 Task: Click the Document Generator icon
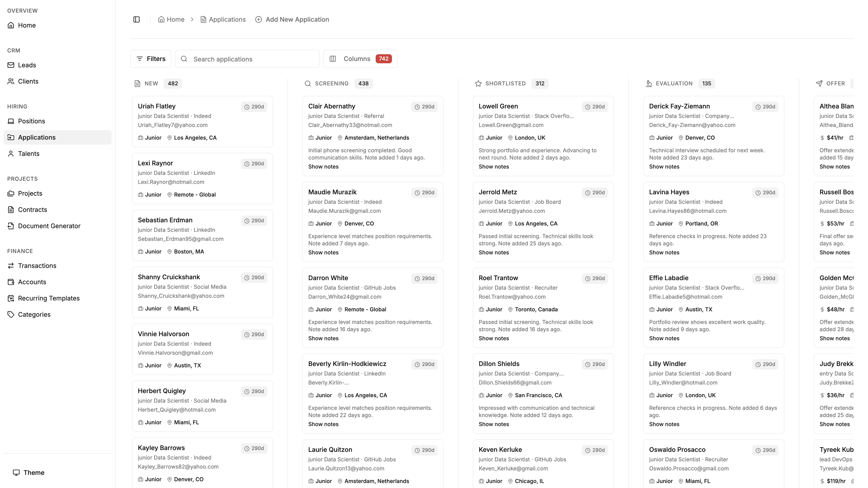tap(11, 226)
